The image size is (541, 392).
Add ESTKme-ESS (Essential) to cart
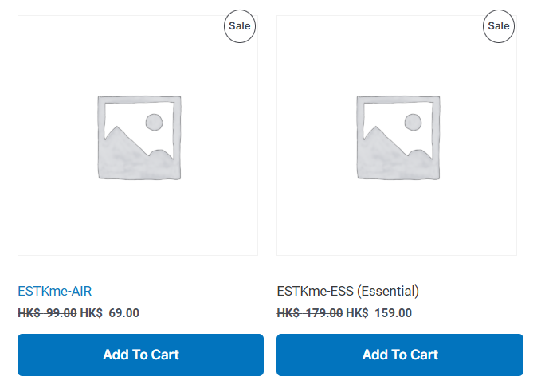coord(399,355)
